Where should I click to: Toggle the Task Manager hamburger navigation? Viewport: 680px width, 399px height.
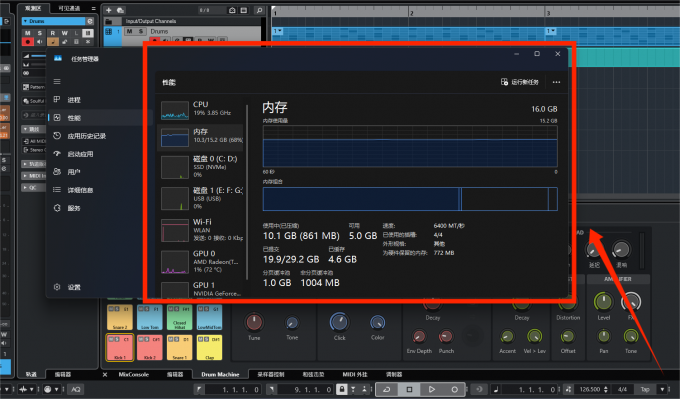pos(57,82)
